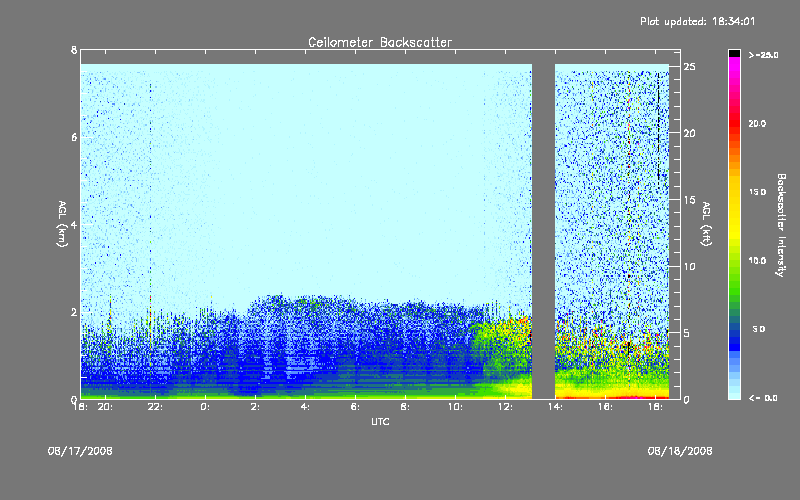Click the 10.0 colorbar value
800x500 pixels.
coord(757,261)
